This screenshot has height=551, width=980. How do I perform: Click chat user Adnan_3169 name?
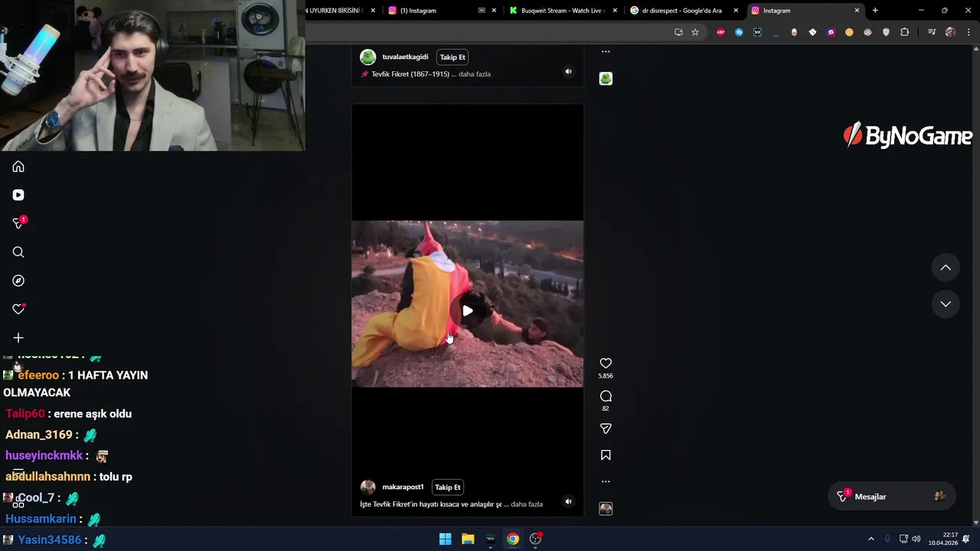[39, 435]
